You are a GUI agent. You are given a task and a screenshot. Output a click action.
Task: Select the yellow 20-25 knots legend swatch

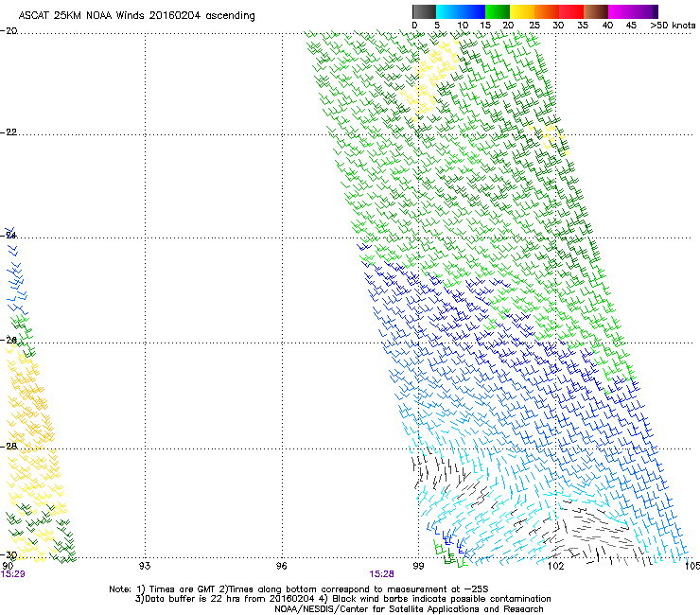click(522, 11)
